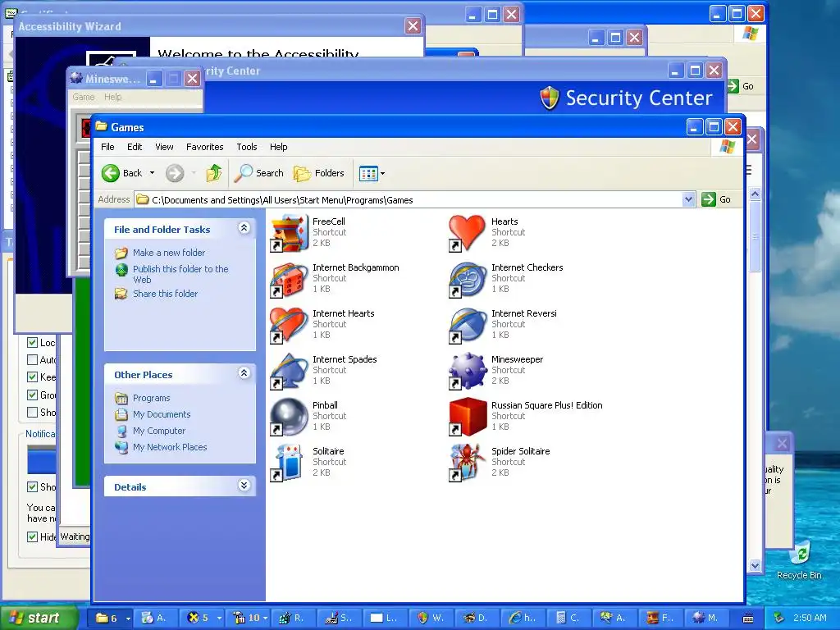The width and height of the screenshot is (840, 630).
Task: Click the Forward arrow in Games toolbar
Action: (175, 173)
